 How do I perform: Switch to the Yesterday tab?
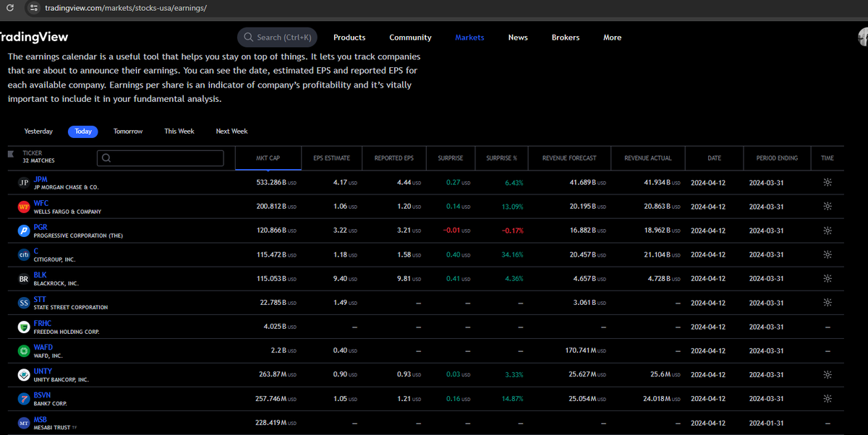(38, 132)
